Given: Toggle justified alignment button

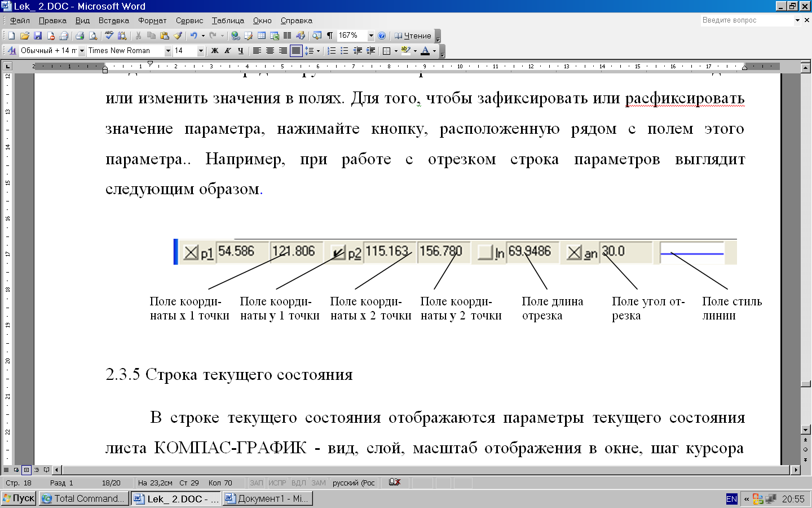Looking at the screenshot, I should tap(295, 51).
